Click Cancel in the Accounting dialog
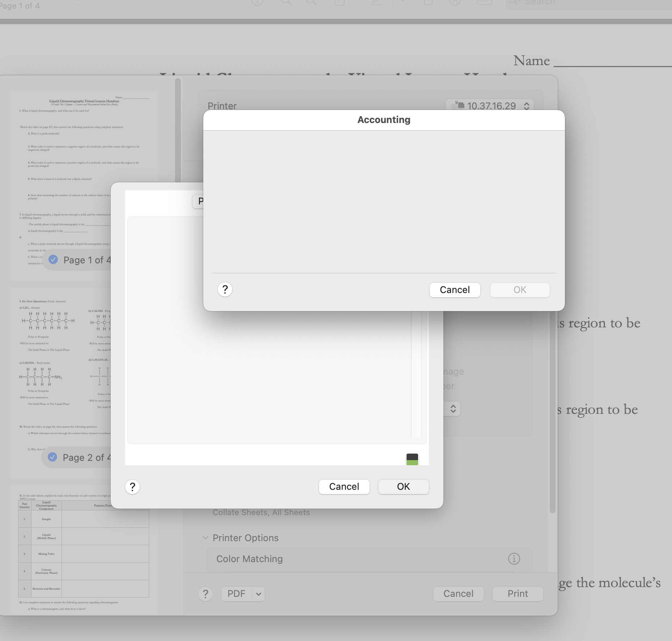The width and height of the screenshot is (672, 641). [x=455, y=290]
